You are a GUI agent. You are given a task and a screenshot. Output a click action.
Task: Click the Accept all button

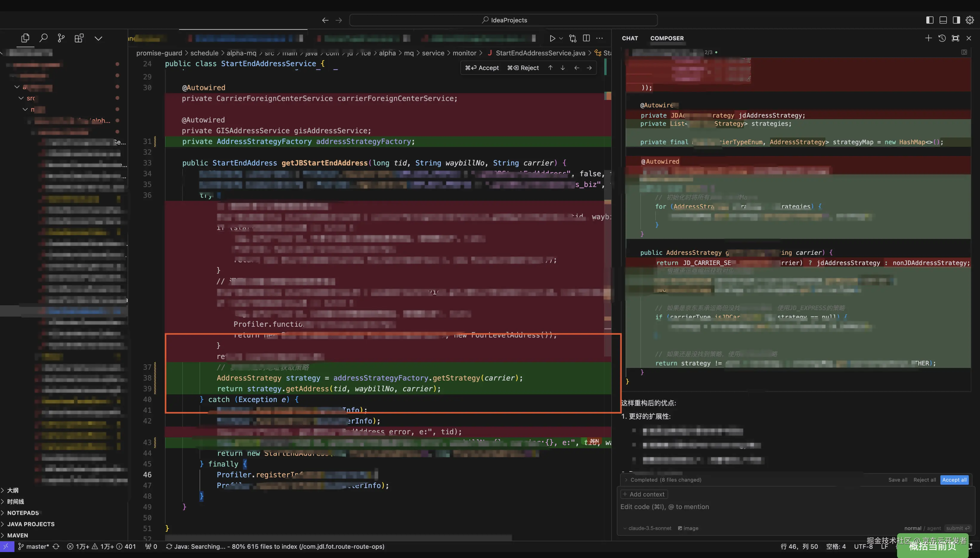click(x=954, y=480)
